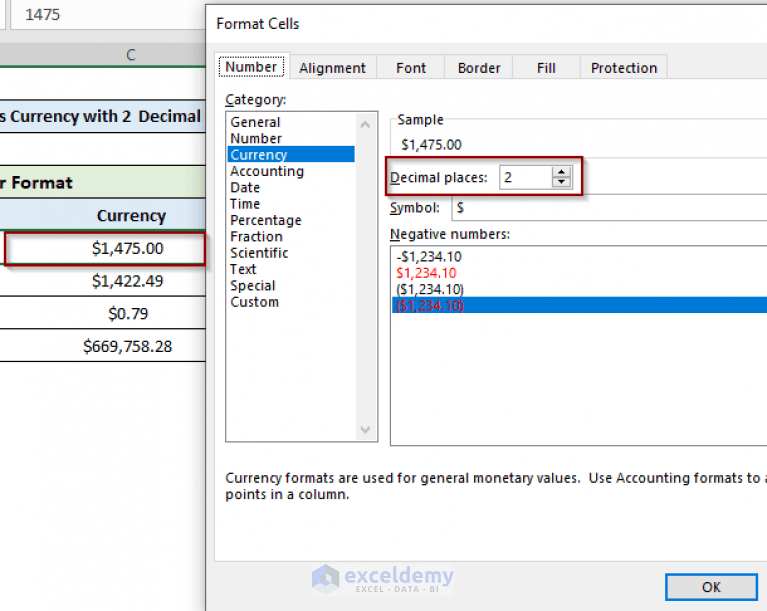Screen dimensions: 767x611
Task: Pick the Percentage category
Action: click(x=291, y=220)
